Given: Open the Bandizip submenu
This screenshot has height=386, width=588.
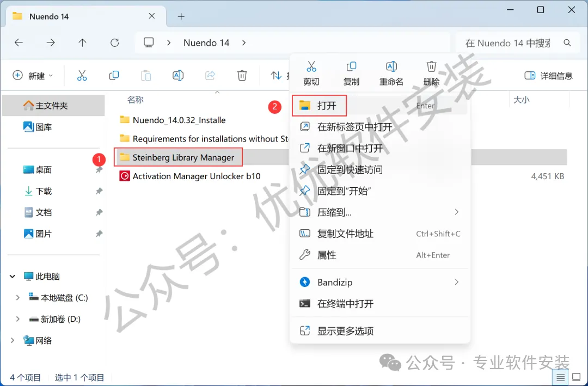Looking at the screenshot, I should (x=380, y=282).
